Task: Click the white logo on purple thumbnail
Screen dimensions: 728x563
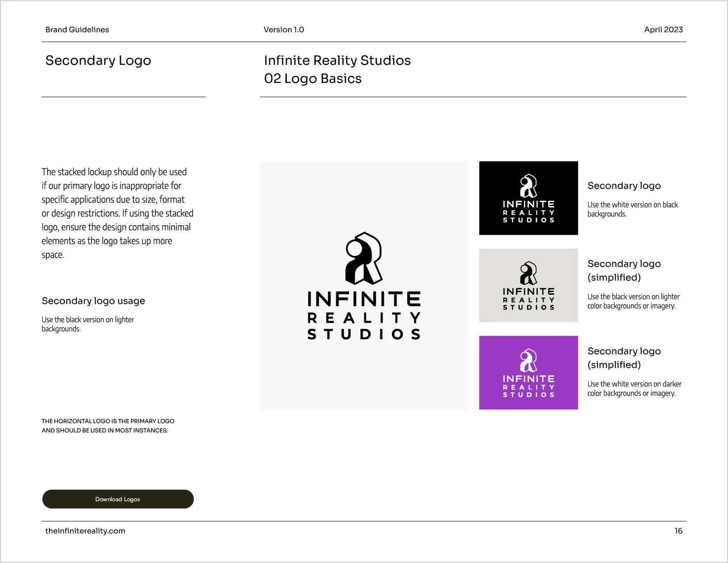Action: click(529, 373)
